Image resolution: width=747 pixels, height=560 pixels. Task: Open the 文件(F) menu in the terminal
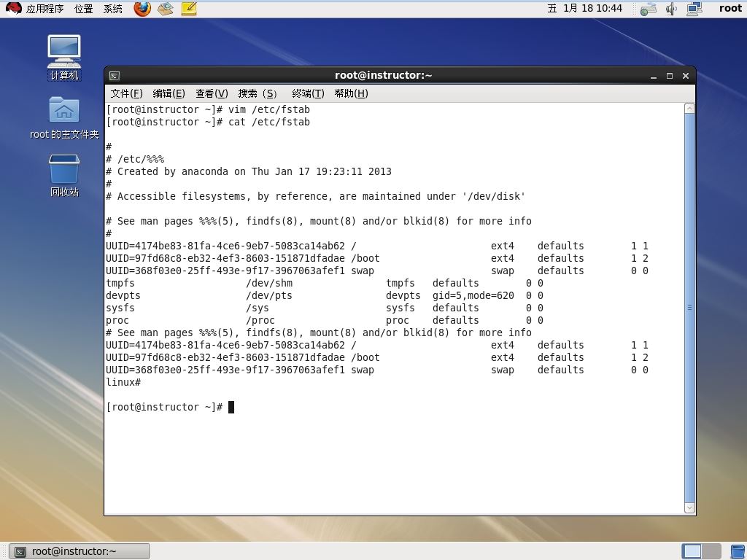tap(126, 93)
